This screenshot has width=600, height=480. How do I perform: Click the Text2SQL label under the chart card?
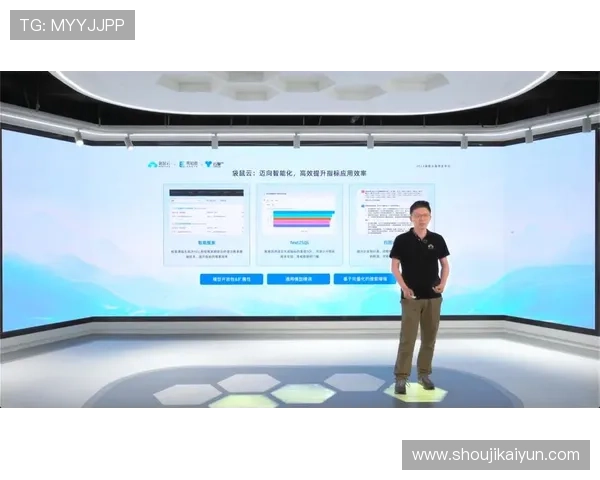pyautogui.click(x=299, y=243)
